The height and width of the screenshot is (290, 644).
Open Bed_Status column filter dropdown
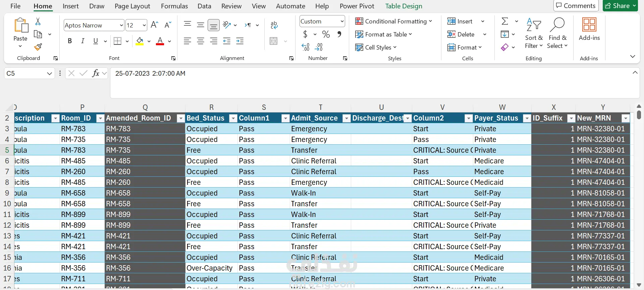pyautogui.click(x=233, y=118)
